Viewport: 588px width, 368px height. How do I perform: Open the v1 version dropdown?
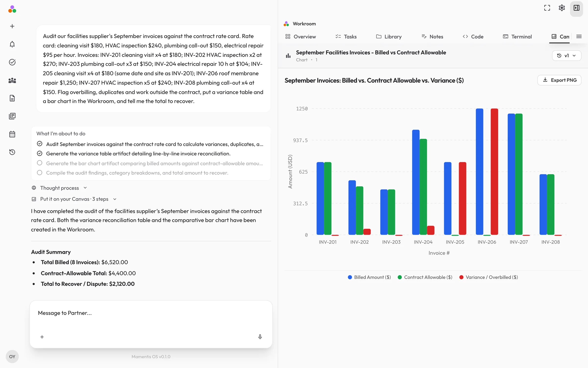(566, 56)
